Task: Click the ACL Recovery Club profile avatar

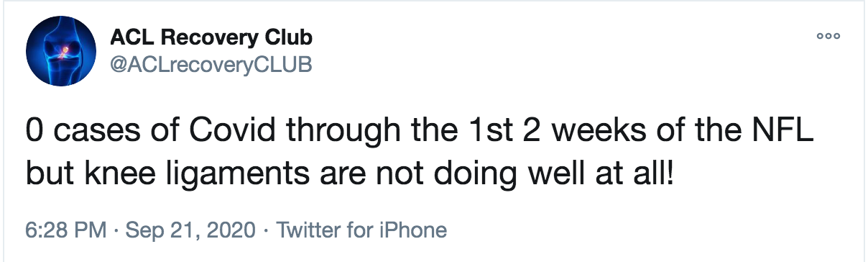Action: coord(61,52)
